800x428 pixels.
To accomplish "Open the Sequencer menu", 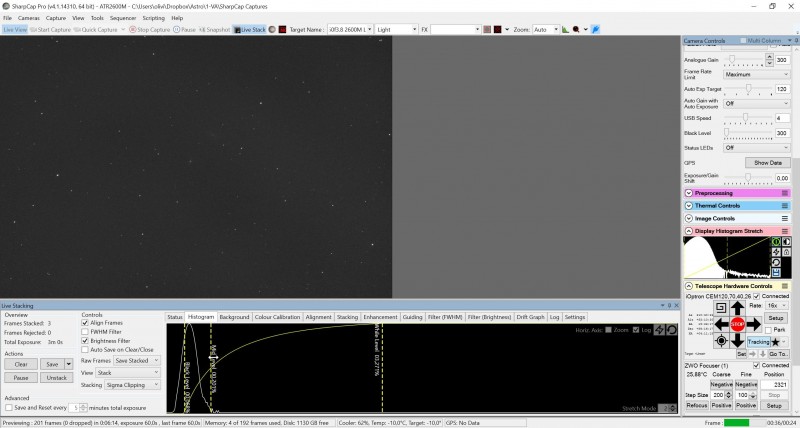I will point(123,18).
